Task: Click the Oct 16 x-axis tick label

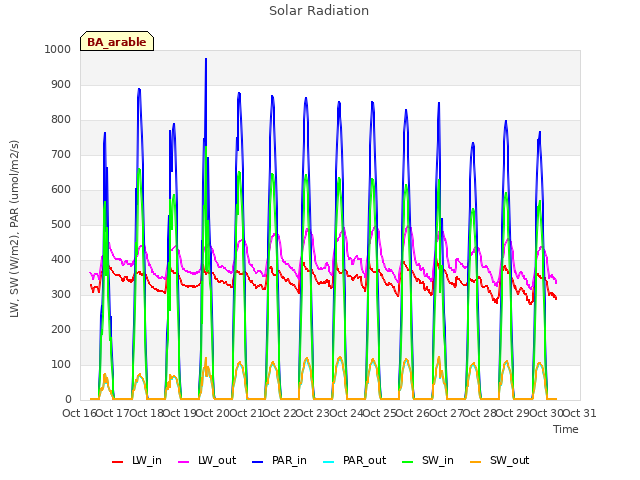Action: point(79,413)
